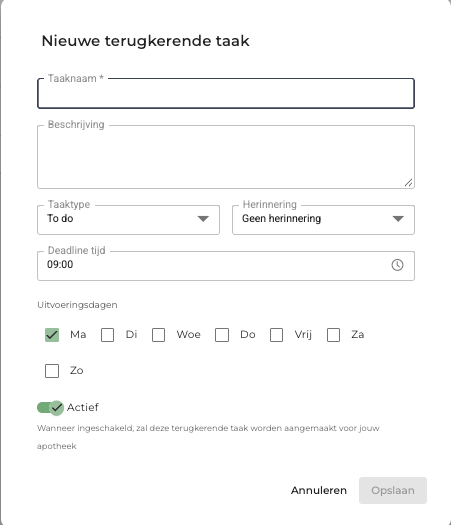Image resolution: width=451 pixels, height=525 pixels.
Task: Focus the Taaknaam input field
Action: 226,93
